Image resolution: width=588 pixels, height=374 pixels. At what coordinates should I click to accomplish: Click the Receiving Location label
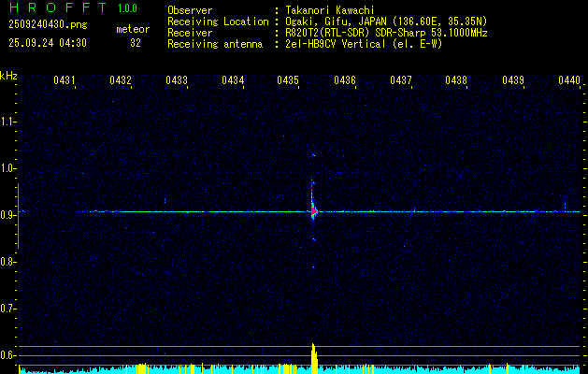pyautogui.click(x=218, y=22)
